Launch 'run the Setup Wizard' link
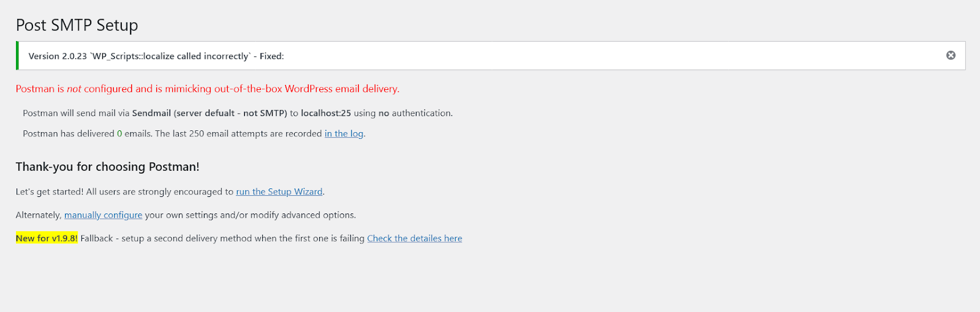 point(279,192)
